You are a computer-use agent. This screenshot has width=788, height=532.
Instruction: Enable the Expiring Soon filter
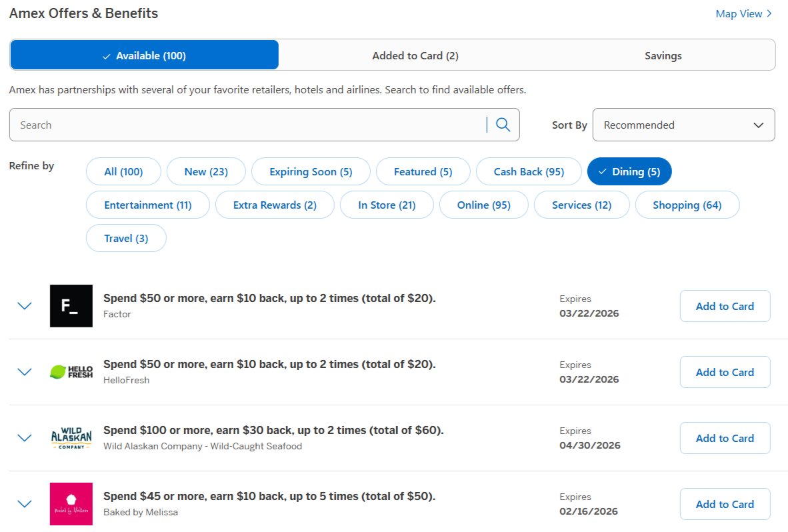(x=310, y=171)
